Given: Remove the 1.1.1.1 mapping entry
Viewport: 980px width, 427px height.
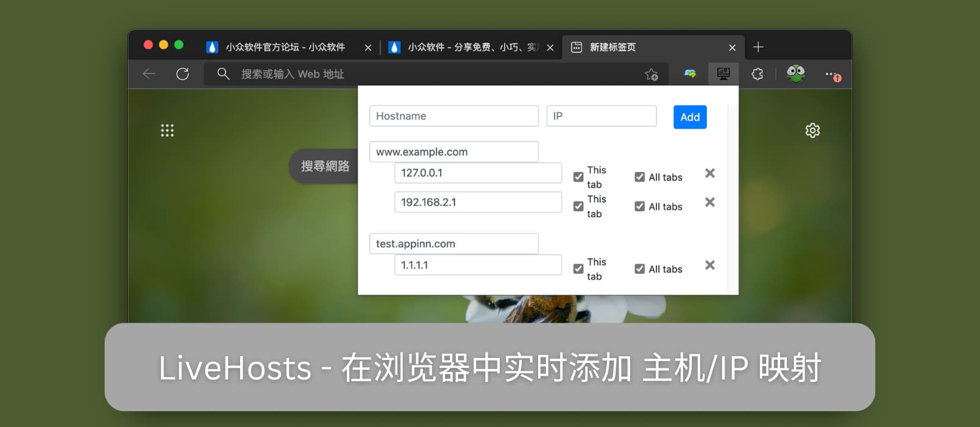Looking at the screenshot, I should [x=710, y=265].
